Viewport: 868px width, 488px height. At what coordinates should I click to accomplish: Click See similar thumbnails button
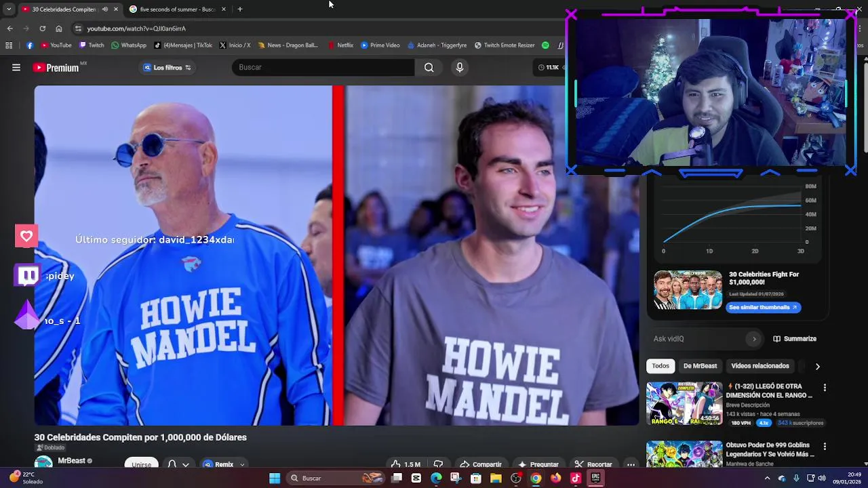click(x=763, y=307)
